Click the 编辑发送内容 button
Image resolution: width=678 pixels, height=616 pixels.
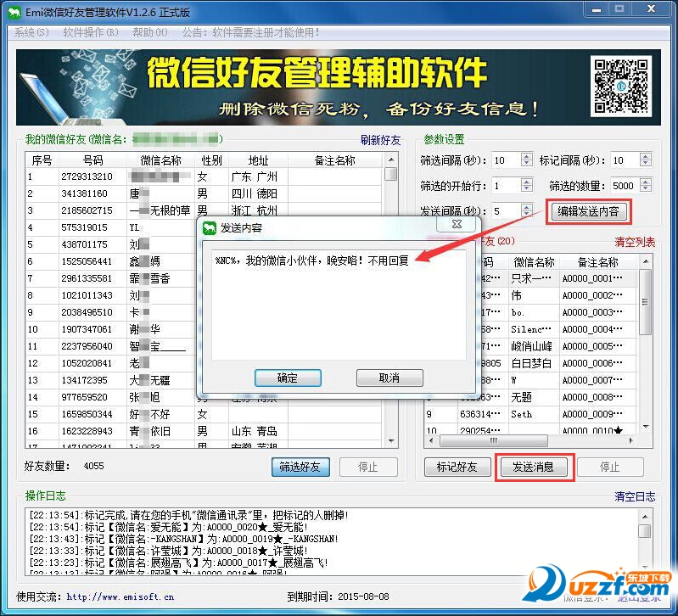pyautogui.click(x=589, y=211)
